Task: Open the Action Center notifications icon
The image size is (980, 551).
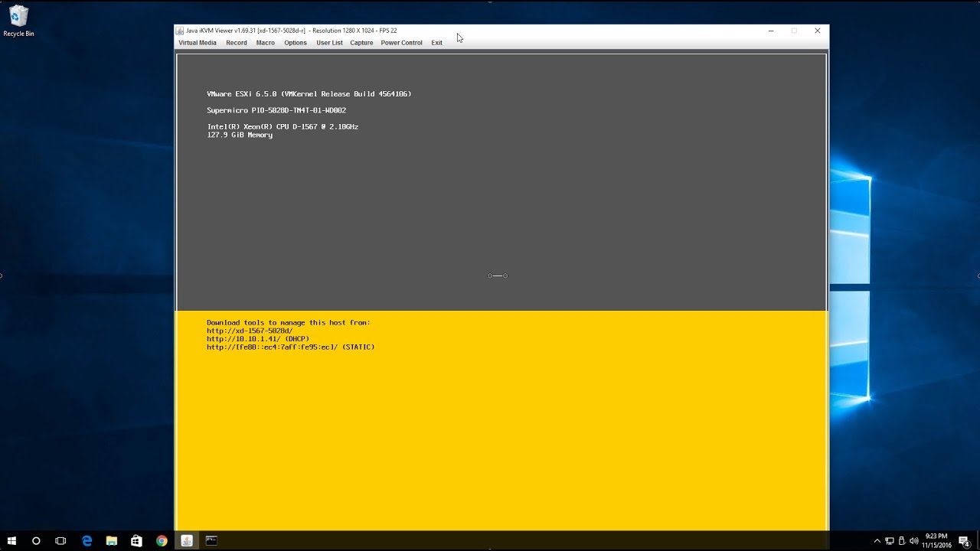Action: (x=964, y=541)
